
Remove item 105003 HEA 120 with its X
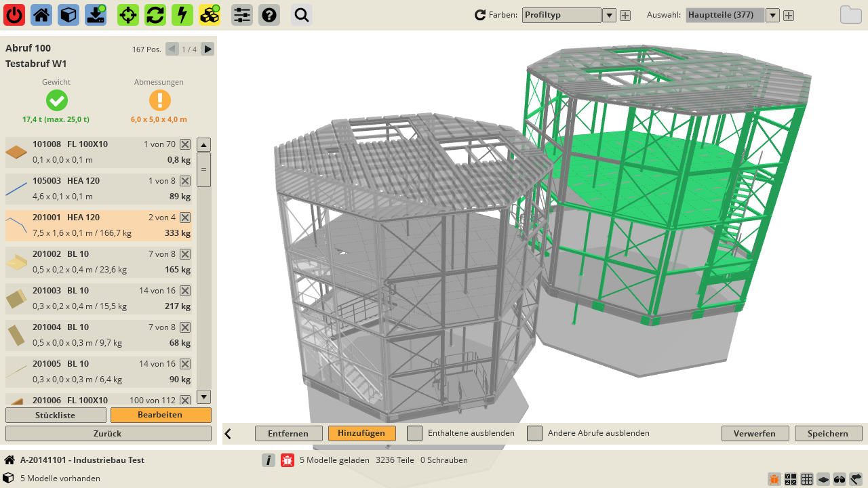point(185,181)
